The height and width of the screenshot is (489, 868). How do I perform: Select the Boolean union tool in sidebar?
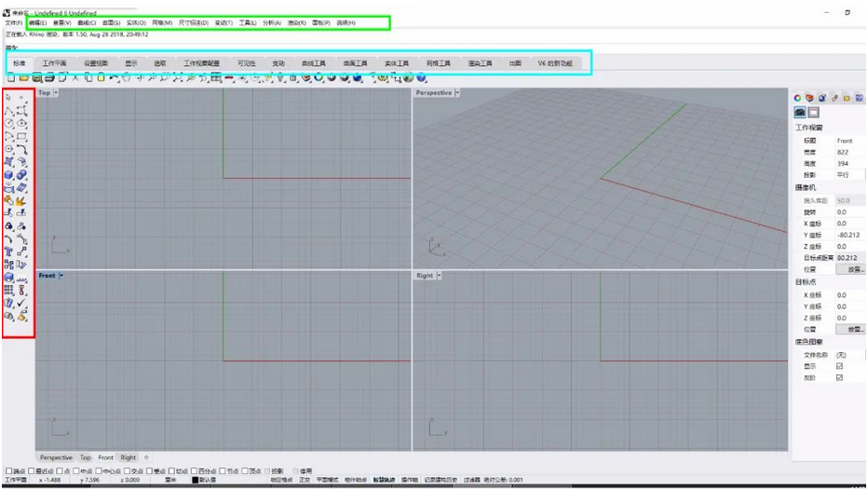[x=21, y=175]
